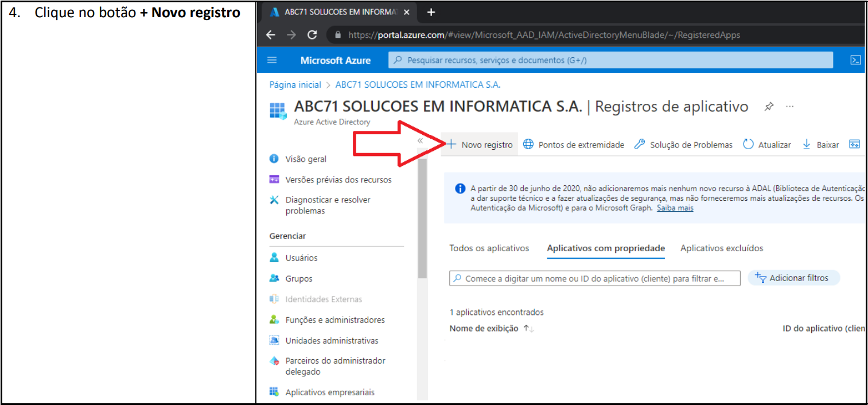Click Baixar to download the list

point(820,145)
